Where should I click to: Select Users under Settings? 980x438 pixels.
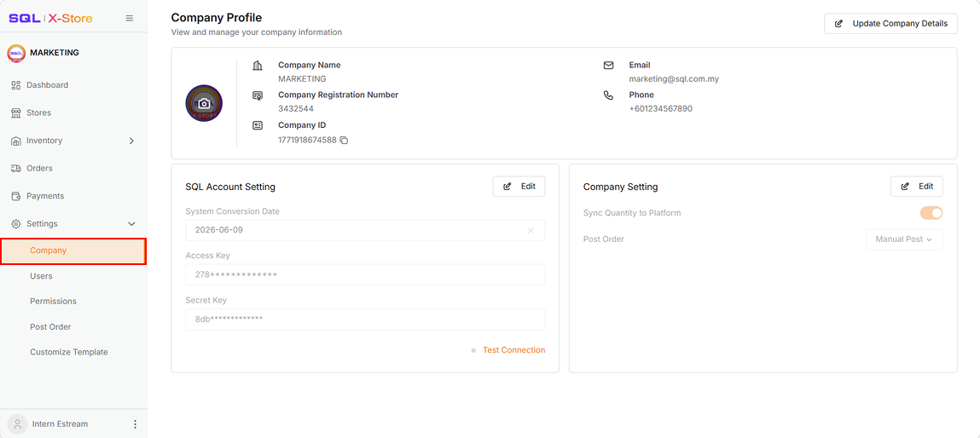pyautogui.click(x=41, y=276)
